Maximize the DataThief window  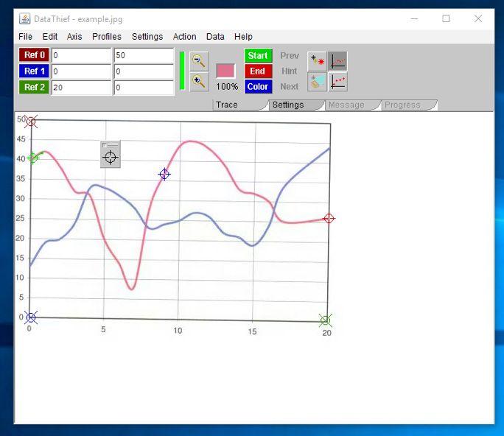[x=446, y=18]
